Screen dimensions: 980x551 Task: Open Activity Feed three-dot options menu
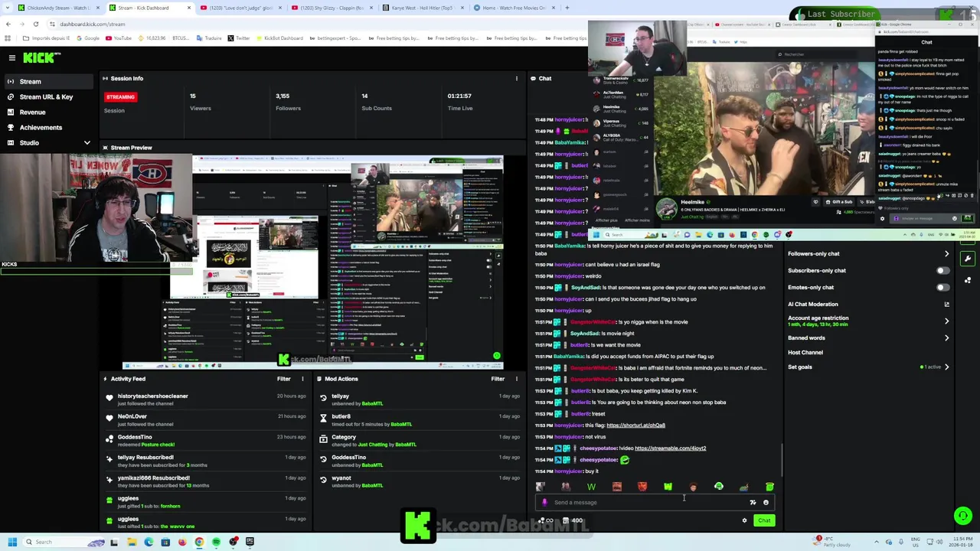(x=302, y=379)
